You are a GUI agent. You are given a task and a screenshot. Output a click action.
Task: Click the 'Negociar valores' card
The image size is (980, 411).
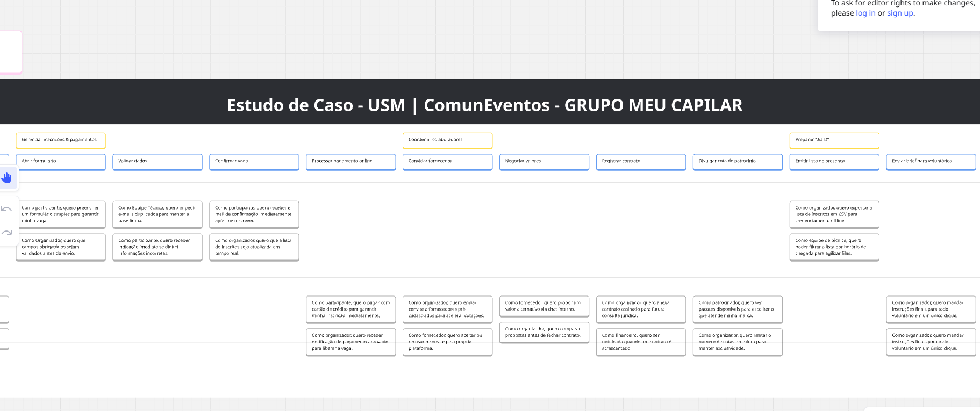tap(544, 162)
